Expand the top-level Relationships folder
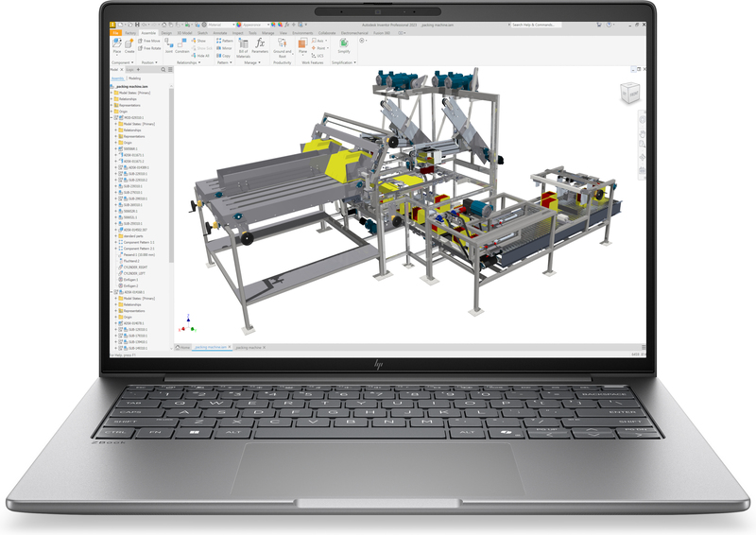The width and height of the screenshot is (756, 535). click(x=112, y=99)
